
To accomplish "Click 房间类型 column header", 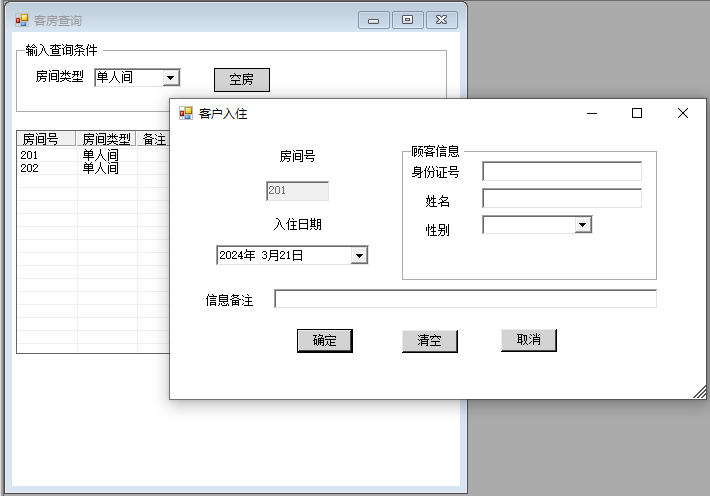I will tap(106, 139).
